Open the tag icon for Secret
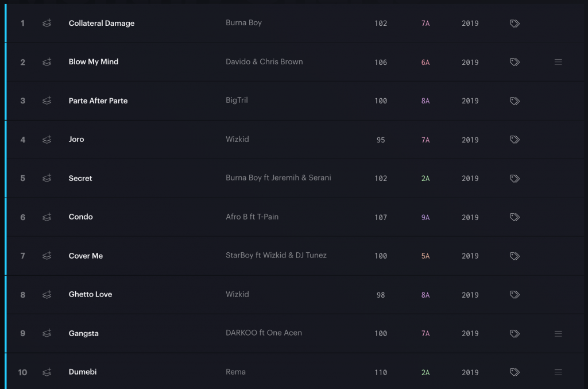The image size is (588, 389). click(x=514, y=179)
